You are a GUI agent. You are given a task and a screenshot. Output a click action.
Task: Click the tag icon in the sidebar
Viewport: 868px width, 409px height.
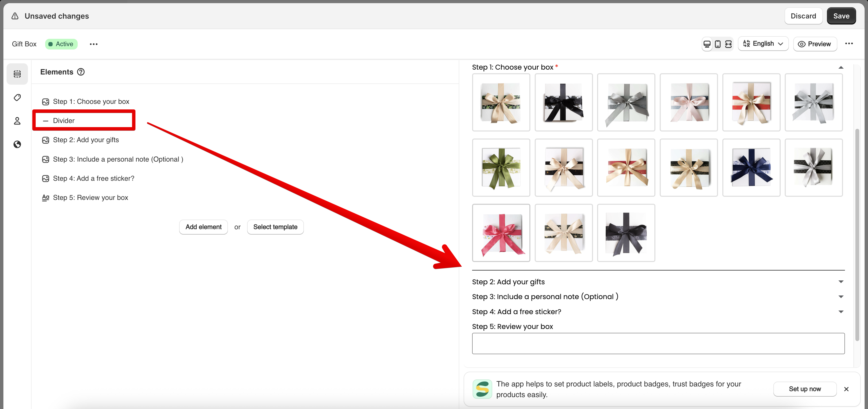(17, 98)
